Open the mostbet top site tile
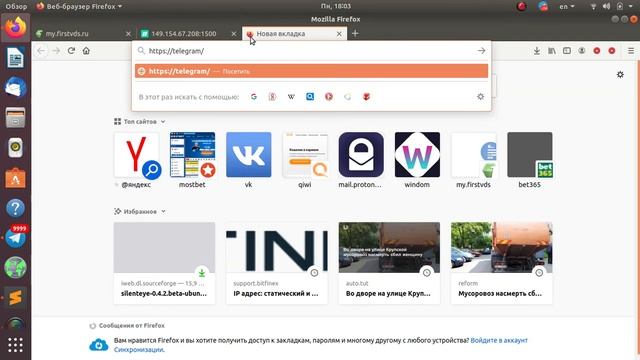The height and width of the screenshot is (360, 640). 192,160
